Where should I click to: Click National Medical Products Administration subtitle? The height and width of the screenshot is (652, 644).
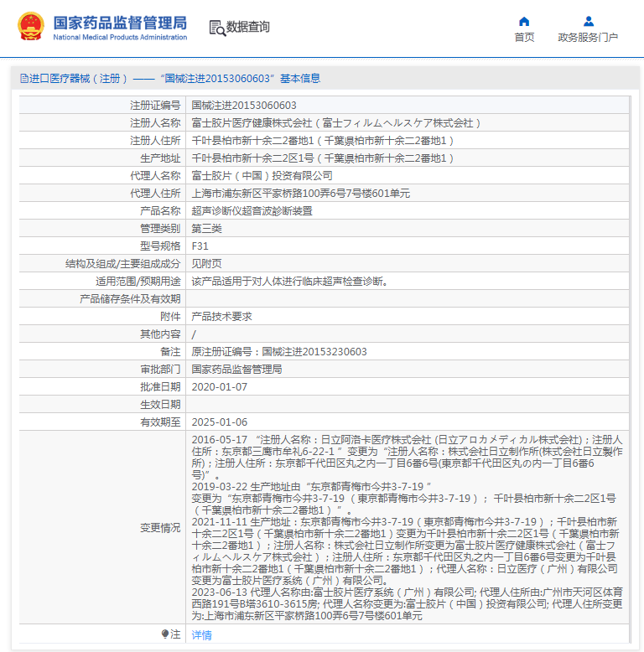click(120, 37)
